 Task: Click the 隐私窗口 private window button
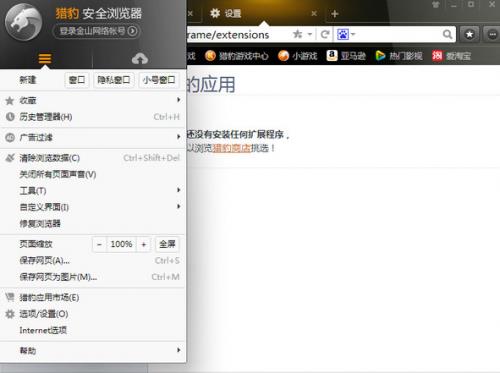pos(114,80)
